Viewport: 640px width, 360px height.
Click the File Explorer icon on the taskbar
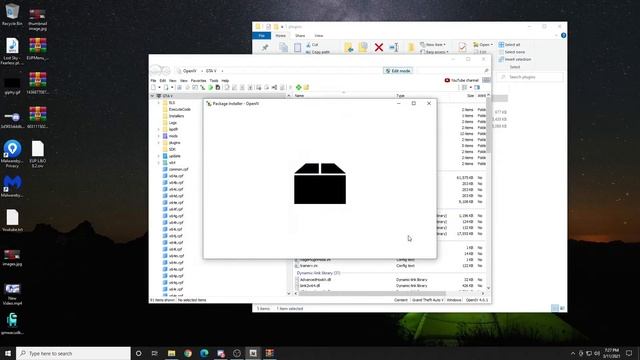click(x=171, y=353)
